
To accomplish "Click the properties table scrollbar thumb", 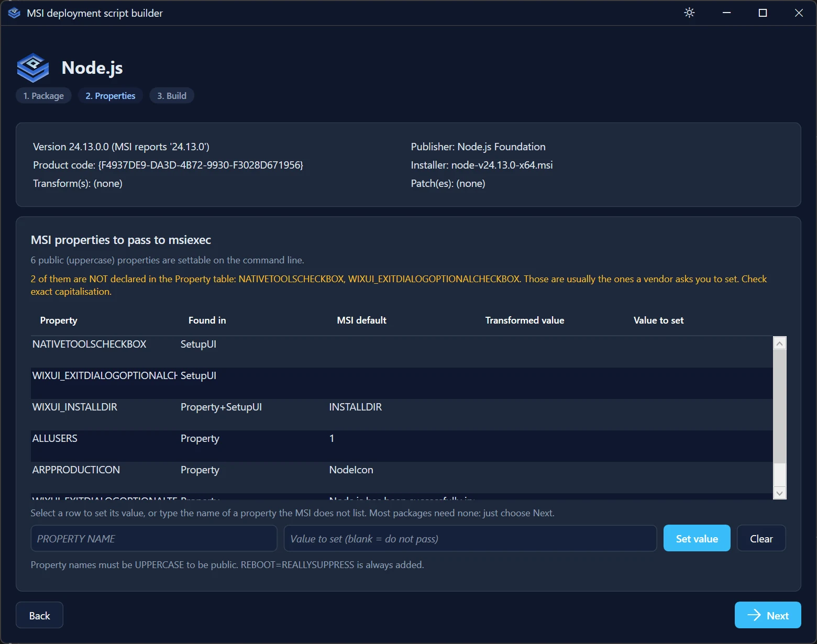I will (x=780, y=406).
